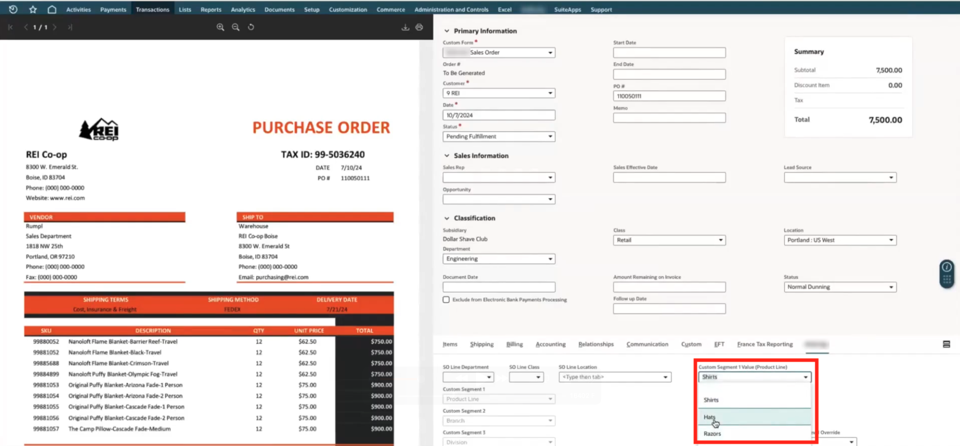Switch to the Shipping subtab
960x446 pixels.
[x=482, y=344]
